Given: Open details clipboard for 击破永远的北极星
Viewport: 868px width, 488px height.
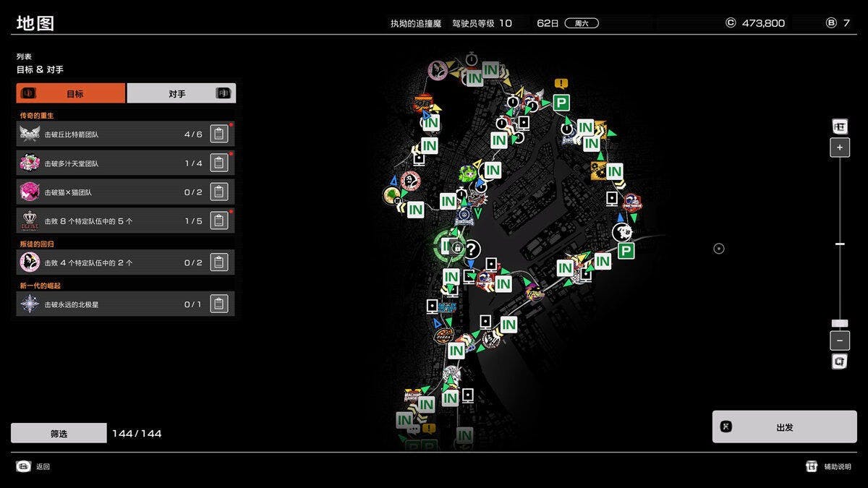Looking at the screenshot, I should (219, 304).
